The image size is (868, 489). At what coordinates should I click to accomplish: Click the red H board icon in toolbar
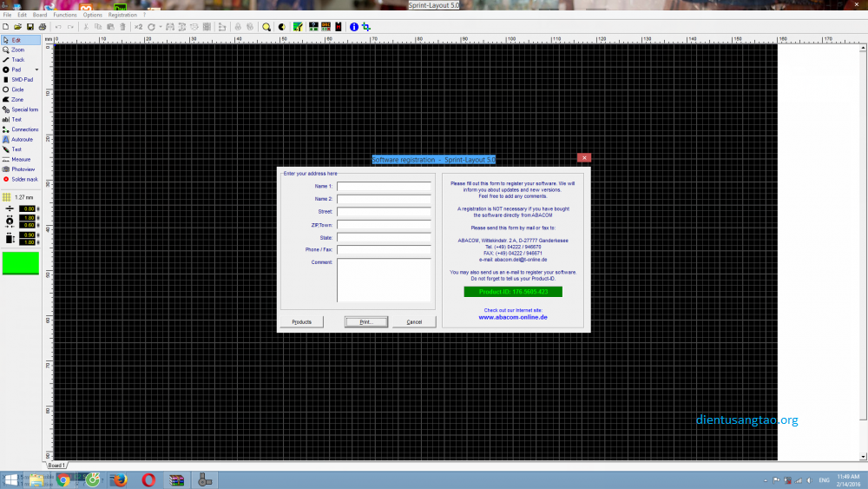tap(339, 27)
